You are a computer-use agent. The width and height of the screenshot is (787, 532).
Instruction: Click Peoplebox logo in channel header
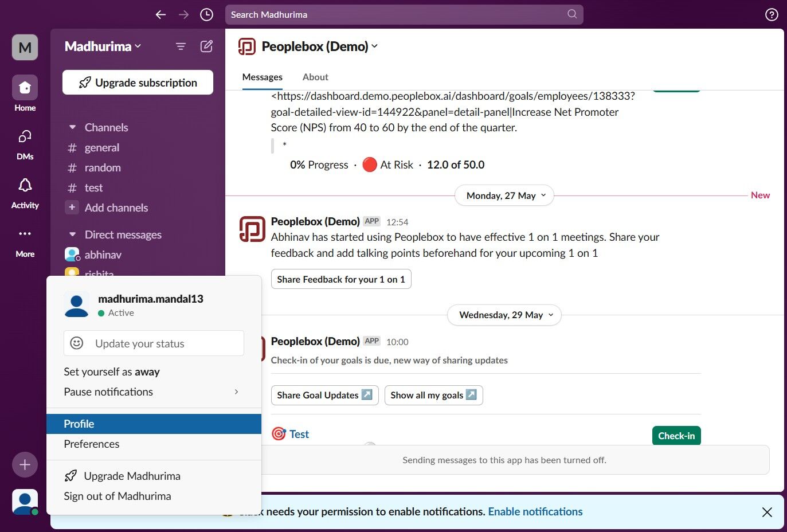tap(247, 46)
